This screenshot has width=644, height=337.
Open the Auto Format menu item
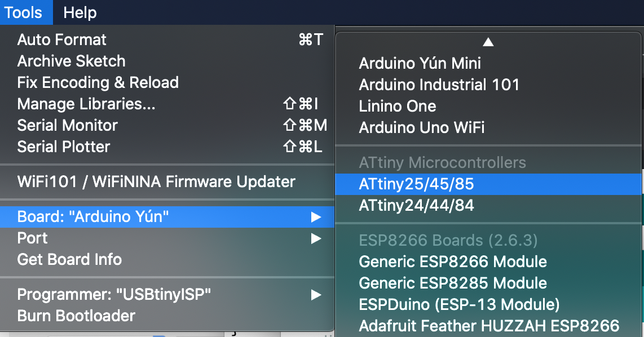[x=61, y=39]
